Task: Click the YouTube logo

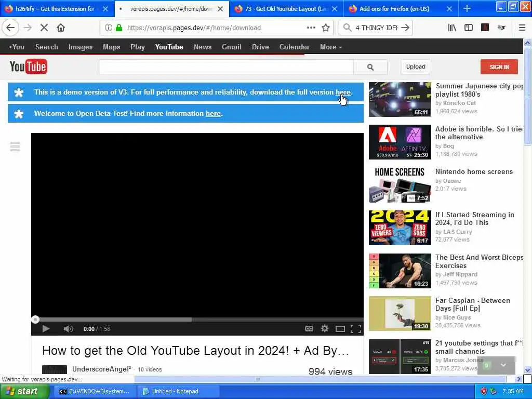Action: [x=29, y=66]
